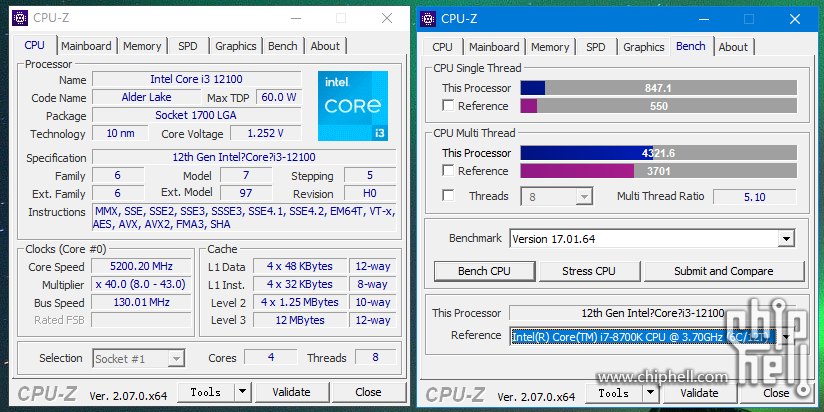824x412 pixels.
Task: Click the L1 Data 4 x 48 KBytes value
Action: (x=300, y=266)
